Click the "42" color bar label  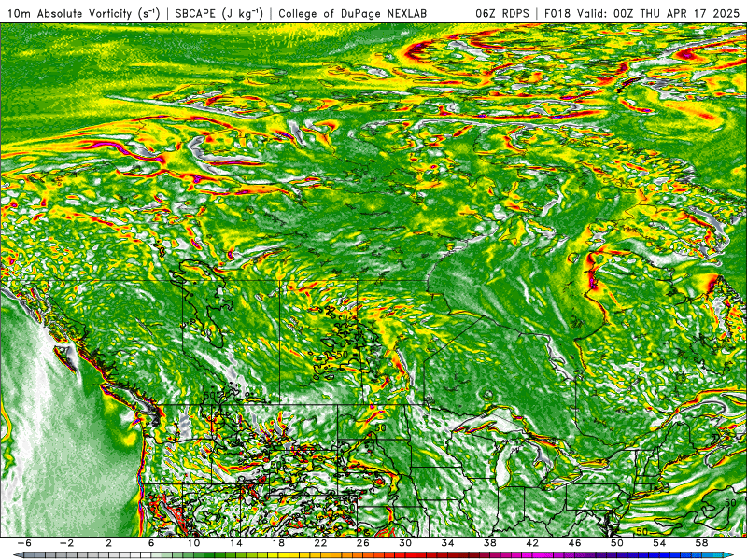[532, 543]
